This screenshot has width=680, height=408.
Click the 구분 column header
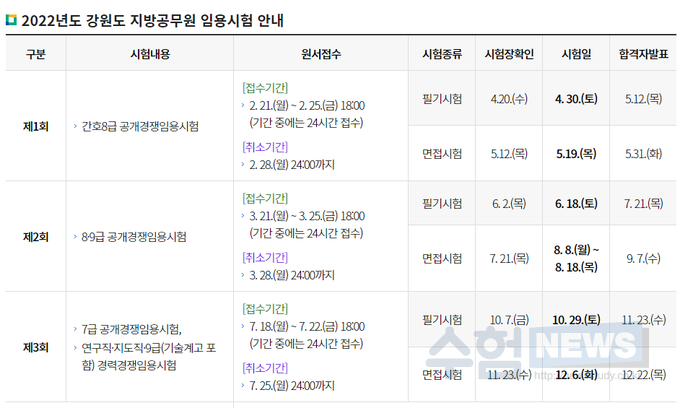35,54
